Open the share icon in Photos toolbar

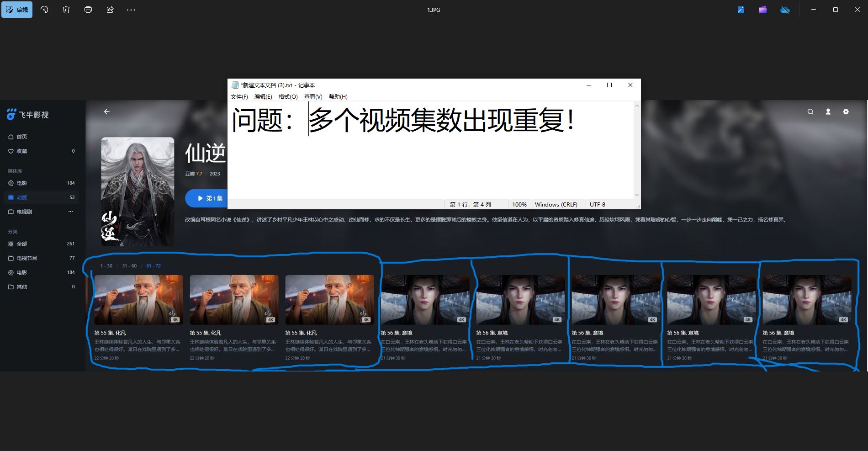coord(110,10)
